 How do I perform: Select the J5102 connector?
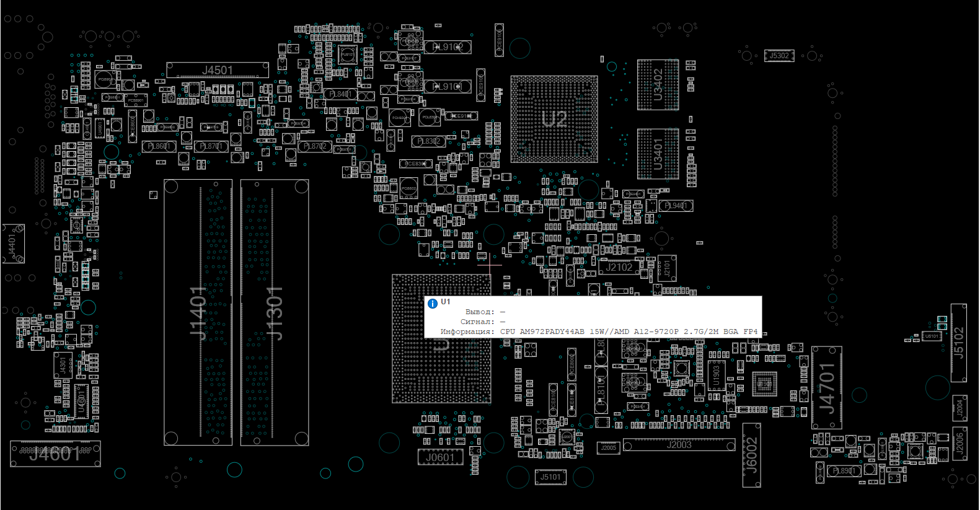point(958,343)
